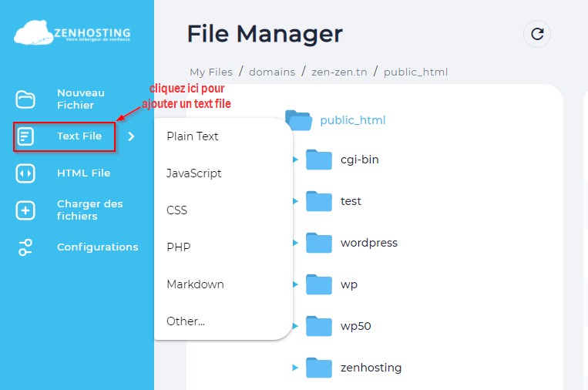Choose JavaScript from the submenu
This screenshot has height=390, width=588.
194,173
